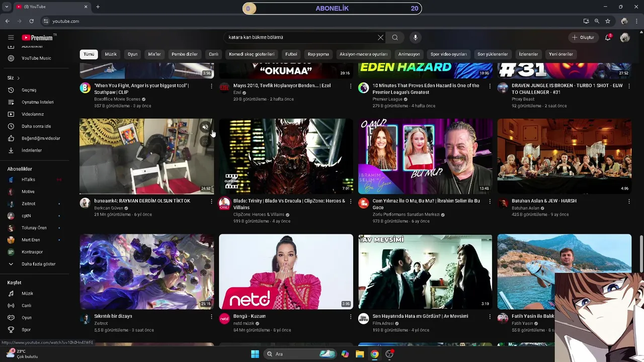Open File Explorer from taskbar
This screenshot has height=362, width=644.
point(360,354)
